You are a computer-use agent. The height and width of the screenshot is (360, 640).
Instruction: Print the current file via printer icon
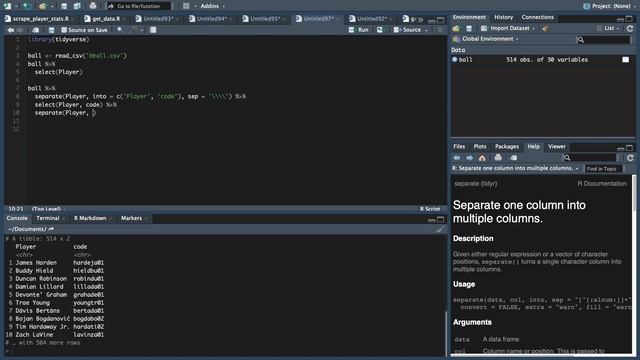(x=93, y=6)
